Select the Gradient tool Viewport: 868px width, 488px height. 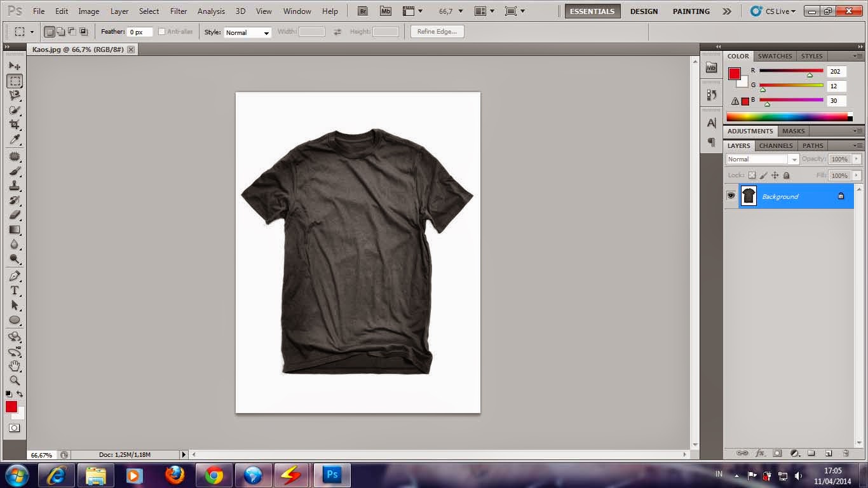tap(15, 229)
